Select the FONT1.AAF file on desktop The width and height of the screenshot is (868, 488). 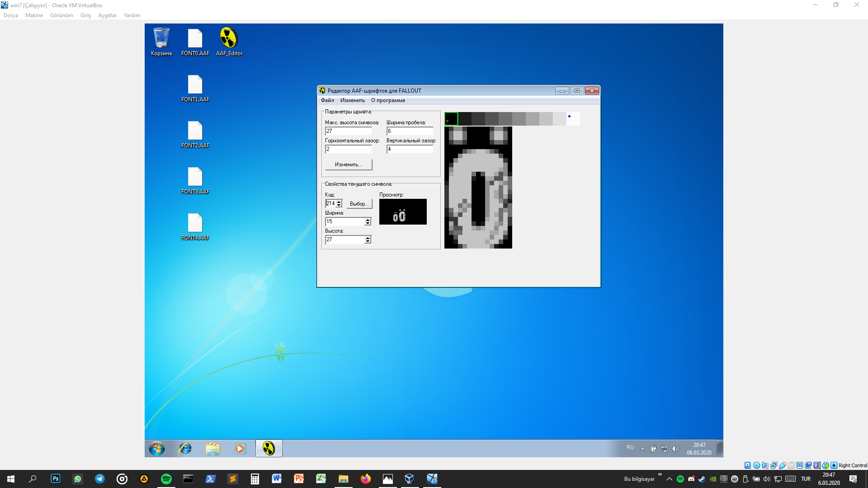(195, 88)
